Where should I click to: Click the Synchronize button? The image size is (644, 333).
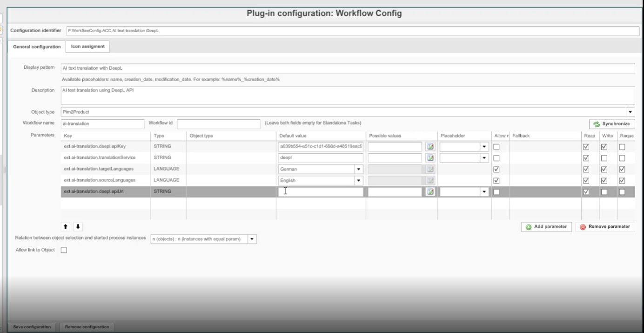(612, 124)
